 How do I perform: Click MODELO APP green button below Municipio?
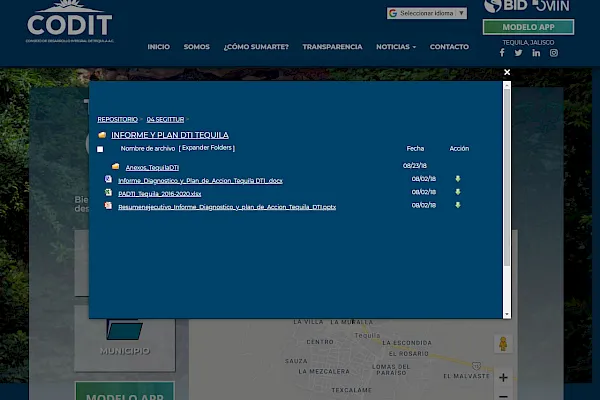coord(125,391)
